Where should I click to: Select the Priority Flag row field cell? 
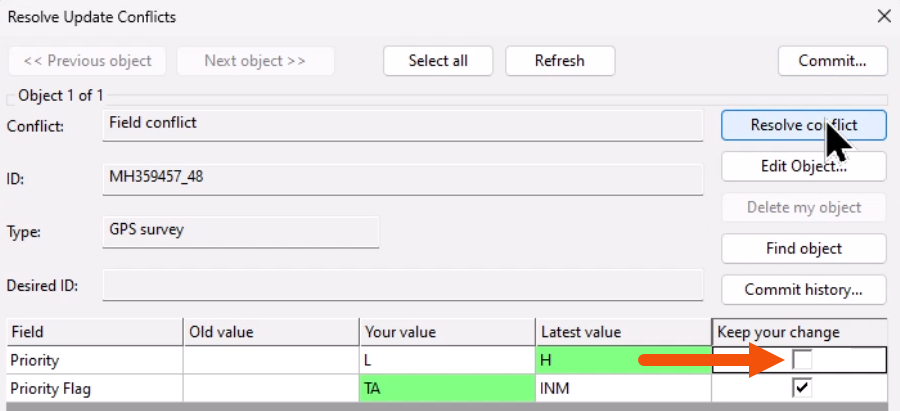[95, 389]
